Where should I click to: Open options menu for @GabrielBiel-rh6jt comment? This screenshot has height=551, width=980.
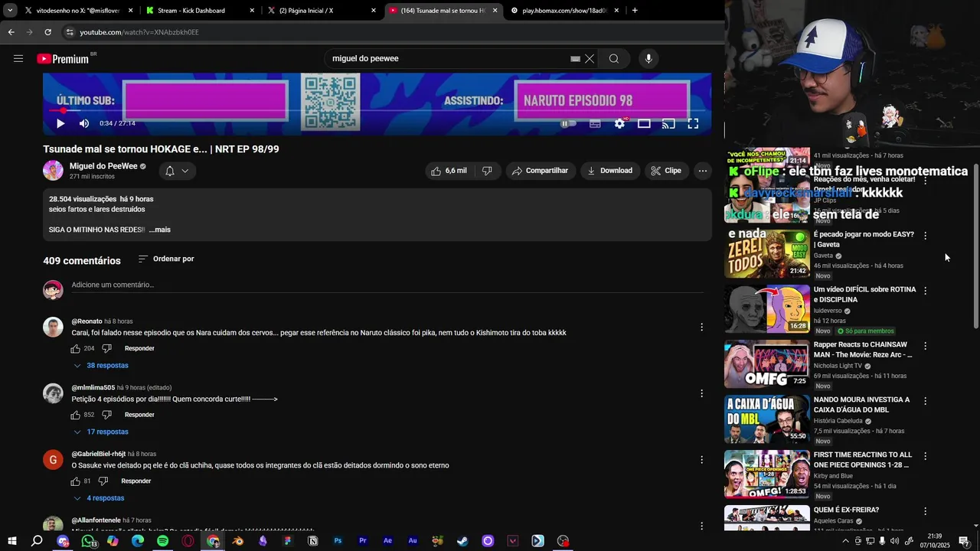pyautogui.click(x=701, y=460)
